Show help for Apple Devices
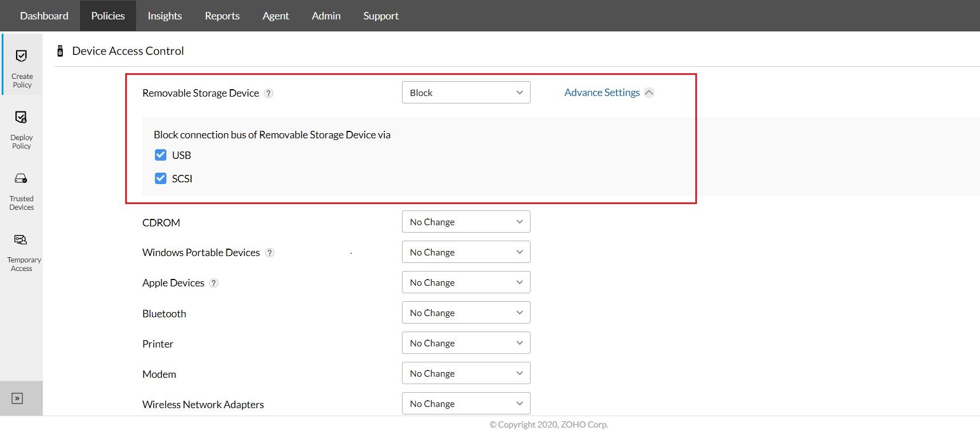 (x=214, y=283)
